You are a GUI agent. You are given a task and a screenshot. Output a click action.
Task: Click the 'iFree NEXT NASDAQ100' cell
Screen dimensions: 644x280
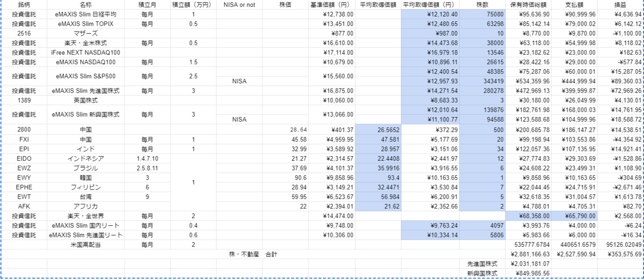pyautogui.click(x=86, y=53)
